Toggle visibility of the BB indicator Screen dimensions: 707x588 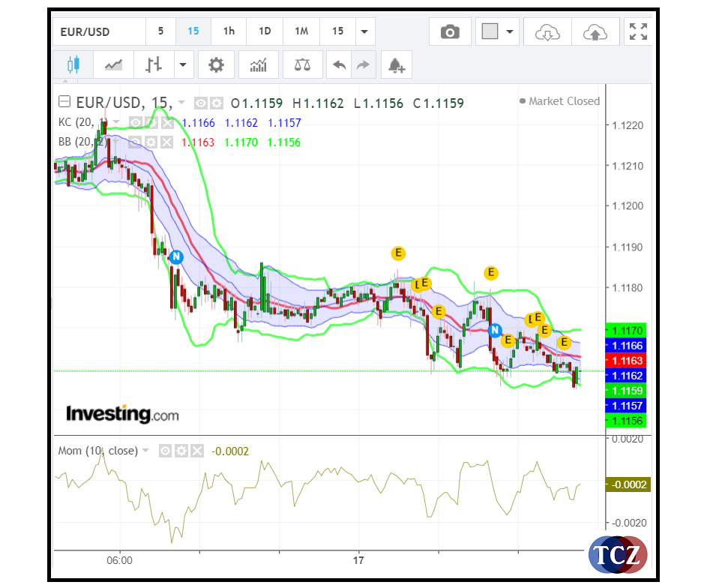click(x=136, y=142)
